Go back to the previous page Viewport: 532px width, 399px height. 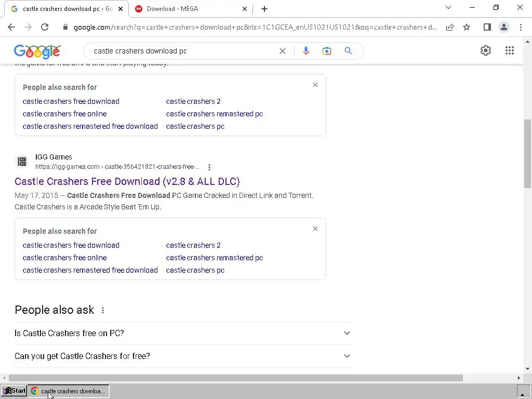pyautogui.click(x=11, y=27)
